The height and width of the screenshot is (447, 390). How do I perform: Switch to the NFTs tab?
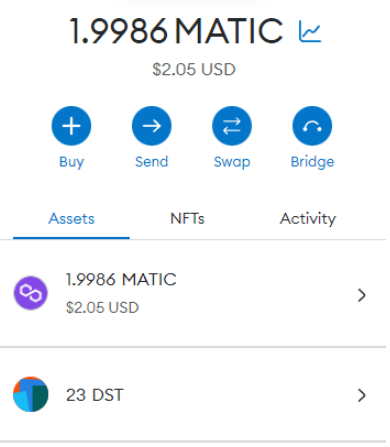click(x=187, y=219)
